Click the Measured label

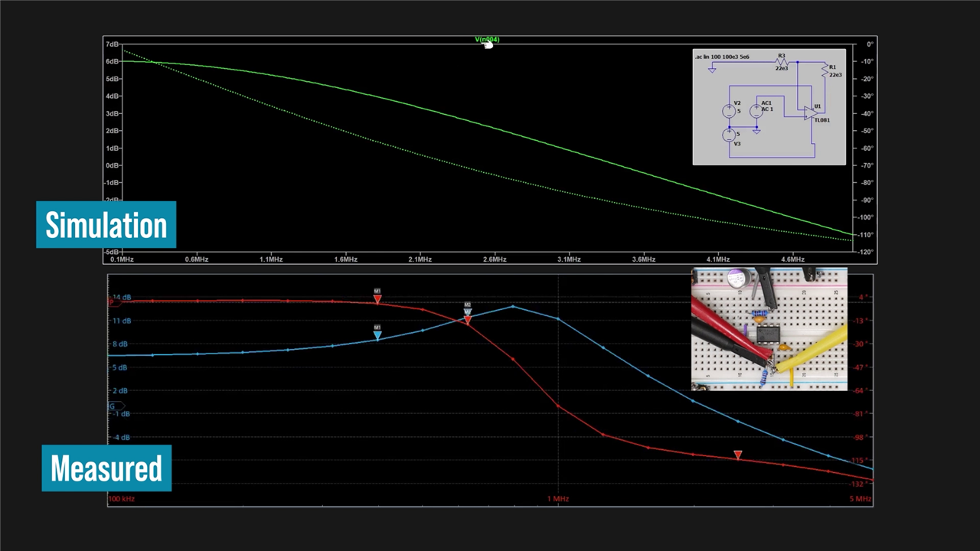click(x=106, y=468)
